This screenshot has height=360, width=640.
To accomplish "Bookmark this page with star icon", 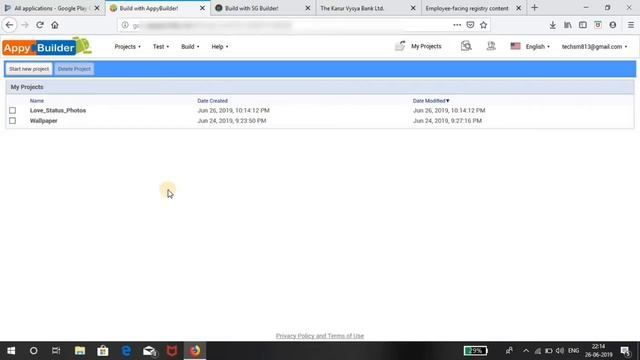I will click(x=484, y=25).
